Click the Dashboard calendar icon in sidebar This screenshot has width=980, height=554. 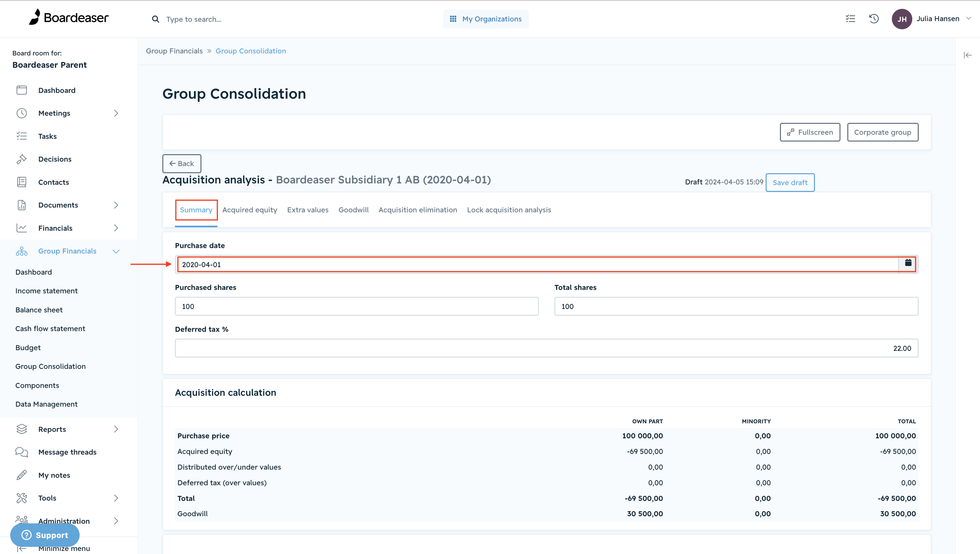point(22,90)
